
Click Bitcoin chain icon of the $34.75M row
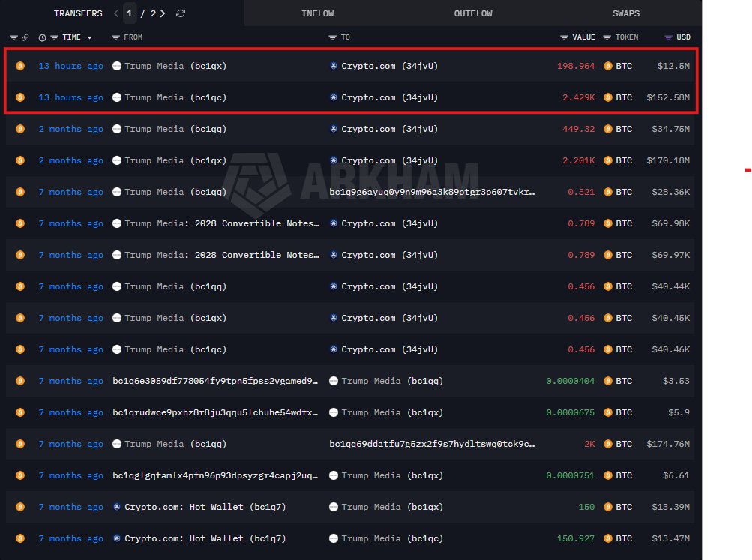click(x=20, y=129)
